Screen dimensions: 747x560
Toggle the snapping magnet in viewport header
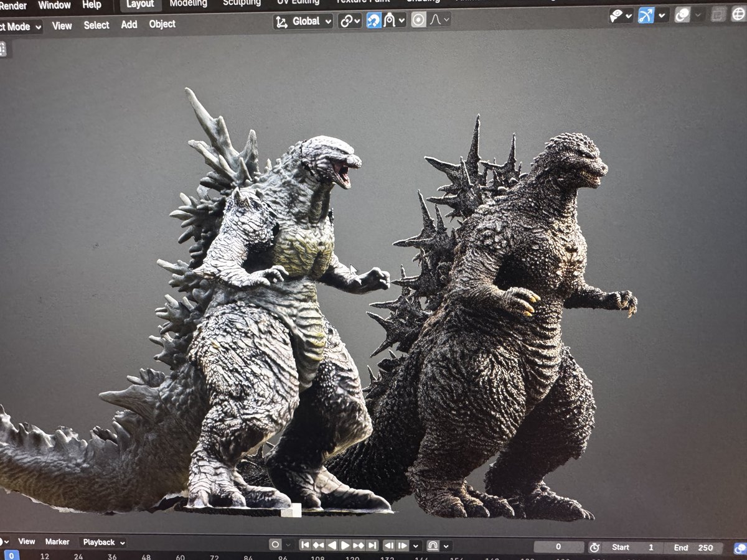click(374, 21)
